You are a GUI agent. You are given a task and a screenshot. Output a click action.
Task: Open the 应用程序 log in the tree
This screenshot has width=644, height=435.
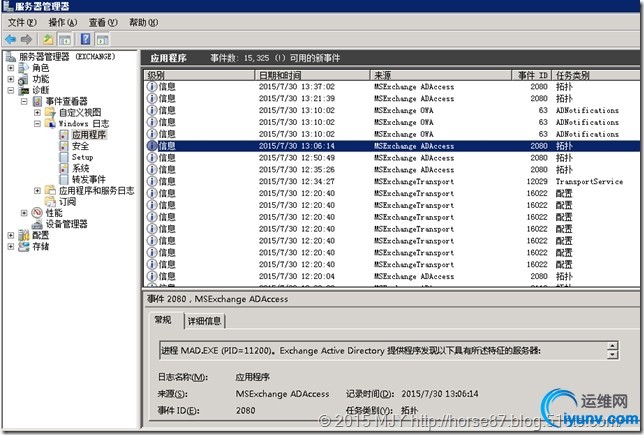[x=89, y=135]
